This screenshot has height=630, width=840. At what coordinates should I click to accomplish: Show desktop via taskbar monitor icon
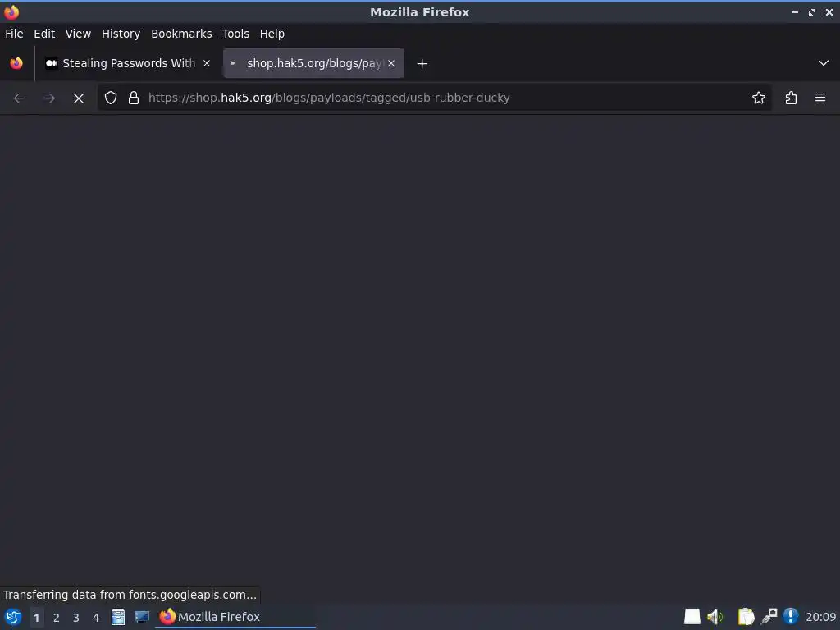pyautogui.click(x=141, y=617)
